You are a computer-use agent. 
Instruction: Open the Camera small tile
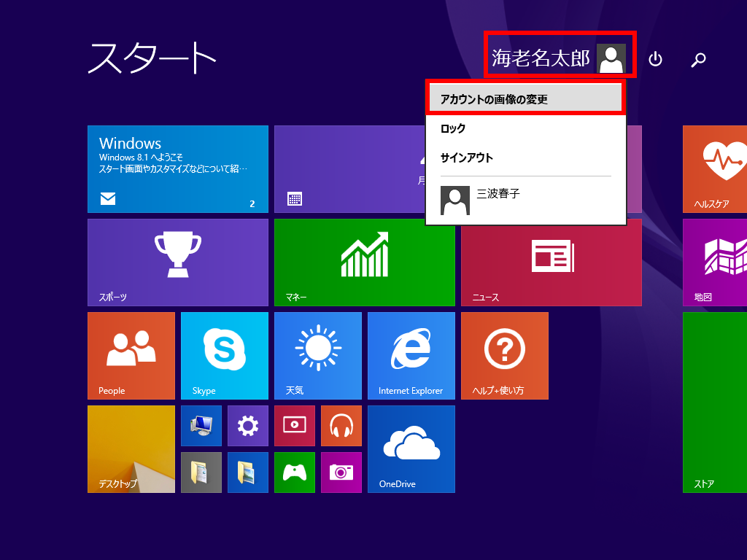point(341,472)
